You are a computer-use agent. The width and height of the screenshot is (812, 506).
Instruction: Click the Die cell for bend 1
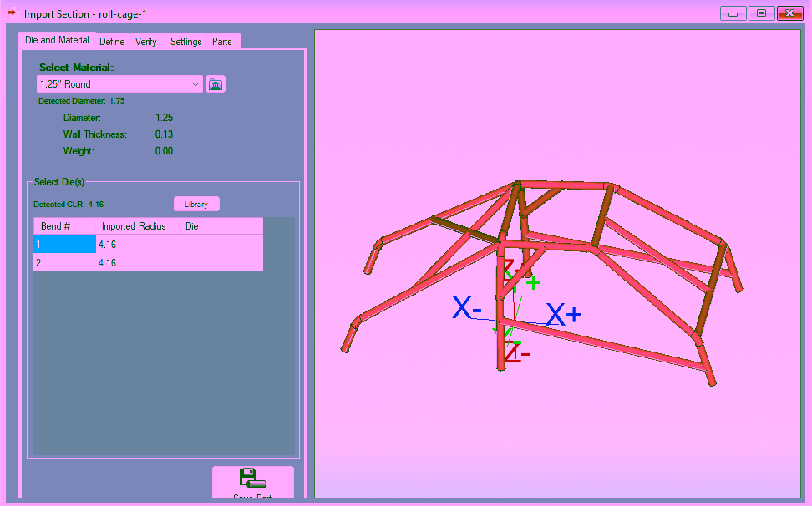tap(221, 244)
